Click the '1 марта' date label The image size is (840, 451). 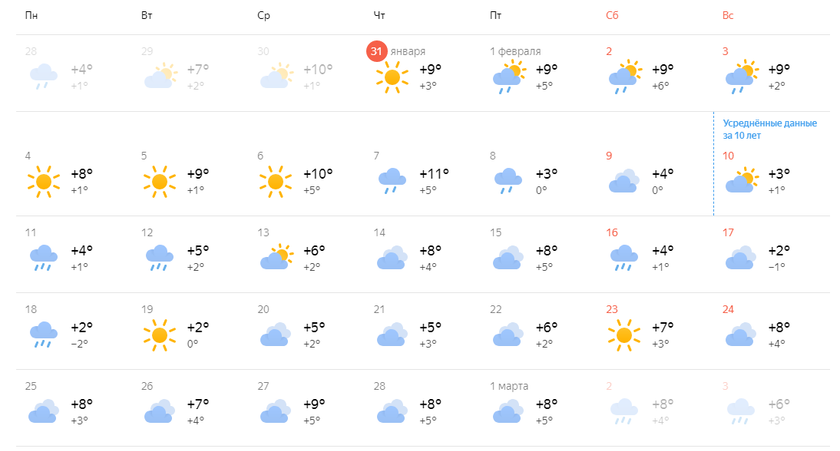pos(509,386)
